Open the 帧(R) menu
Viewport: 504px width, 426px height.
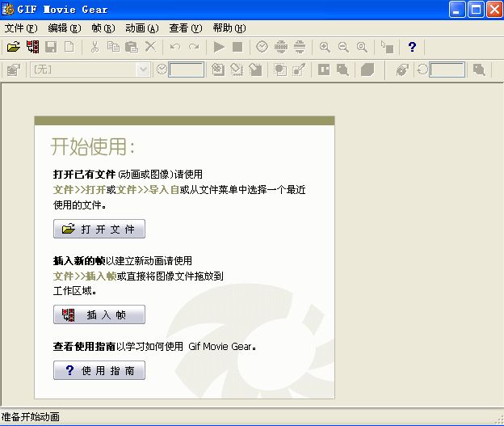click(x=103, y=28)
